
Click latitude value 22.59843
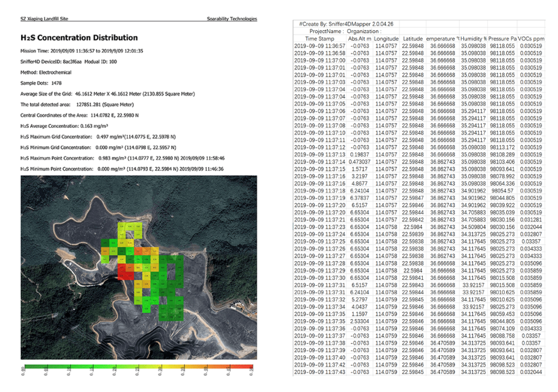(x=413, y=285)
